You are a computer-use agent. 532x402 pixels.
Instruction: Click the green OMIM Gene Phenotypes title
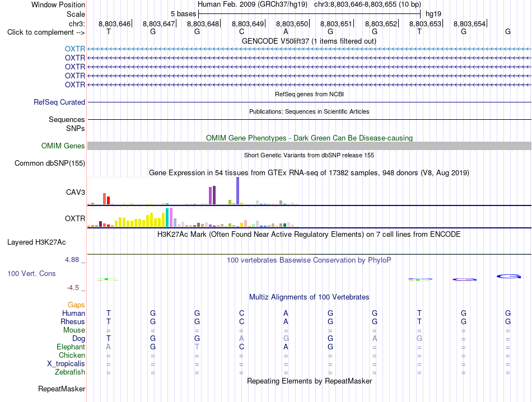tap(310, 138)
